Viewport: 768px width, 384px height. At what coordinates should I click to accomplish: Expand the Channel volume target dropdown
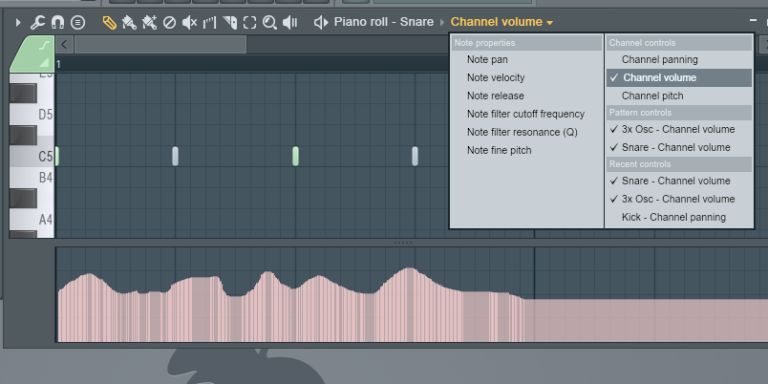click(x=502, y=22)
